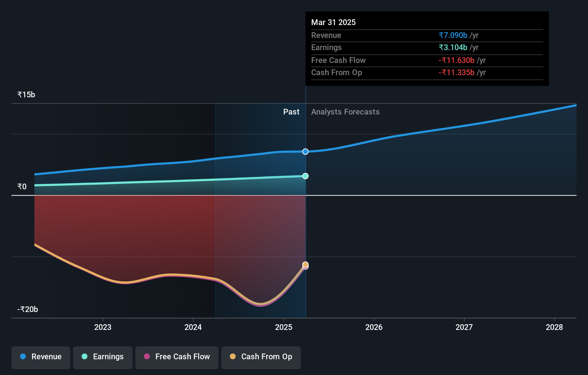The height and width of the screenshot is (375, 588).
Task: Click the ₹3.104b earnings value in tooltip
Action: click(x=453, y=47)
